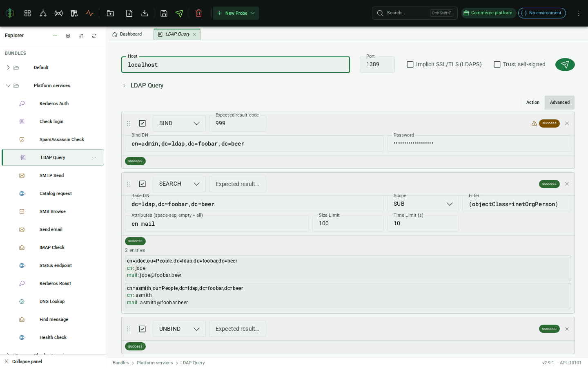The image size is (588, 368).
Task: Click the Commerce platform workspace button
Action: coord(488,13)
